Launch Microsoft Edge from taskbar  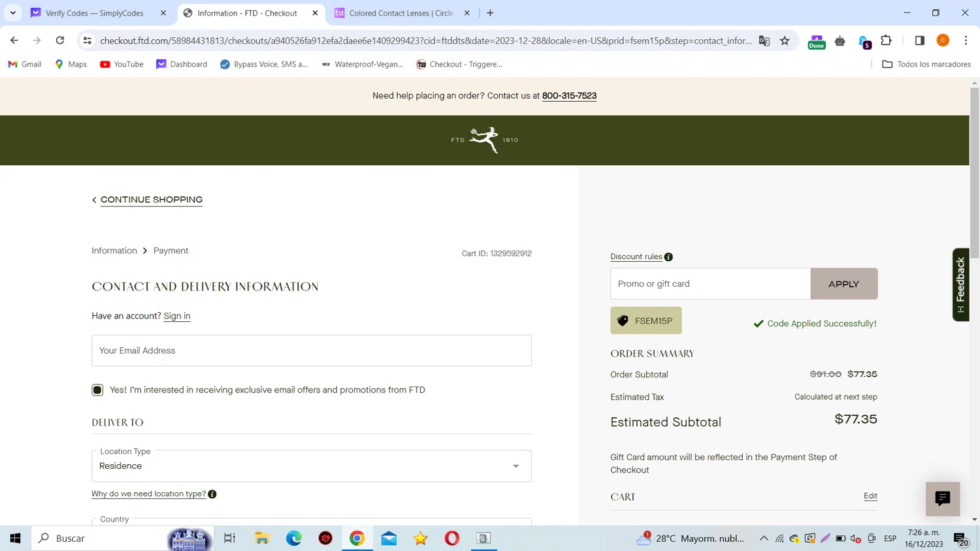[x=294, y=539]
